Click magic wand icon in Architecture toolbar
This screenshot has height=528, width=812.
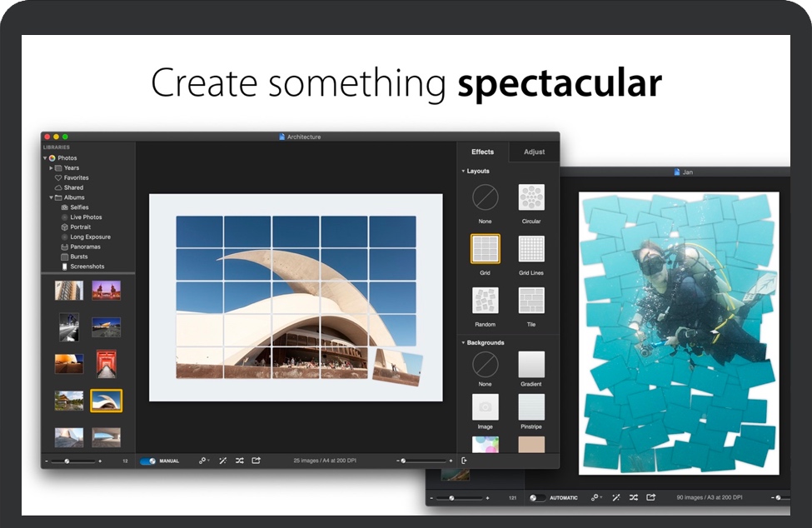pyautogui.click(x=222, y=461)
